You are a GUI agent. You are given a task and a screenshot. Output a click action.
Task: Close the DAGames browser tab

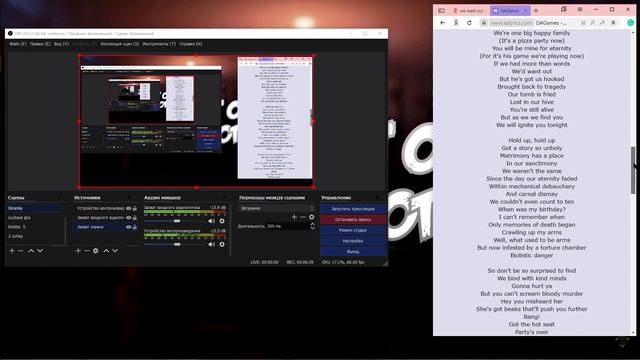click(x=525, y=11)
